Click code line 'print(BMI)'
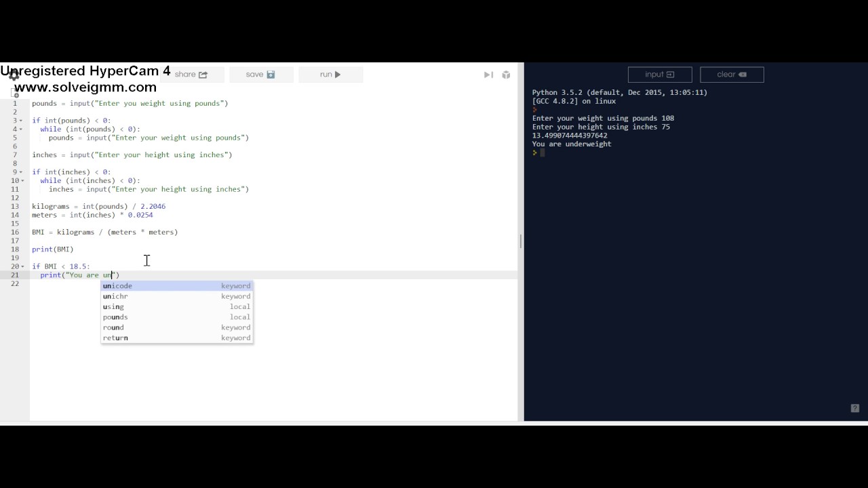868x488 pixels. click(52, 249)
